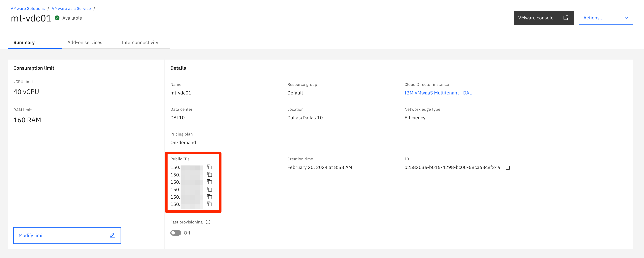The height and width of the screenshot is (258, 644).
Task: Copy the fourth public IP address
Action: 209,189
